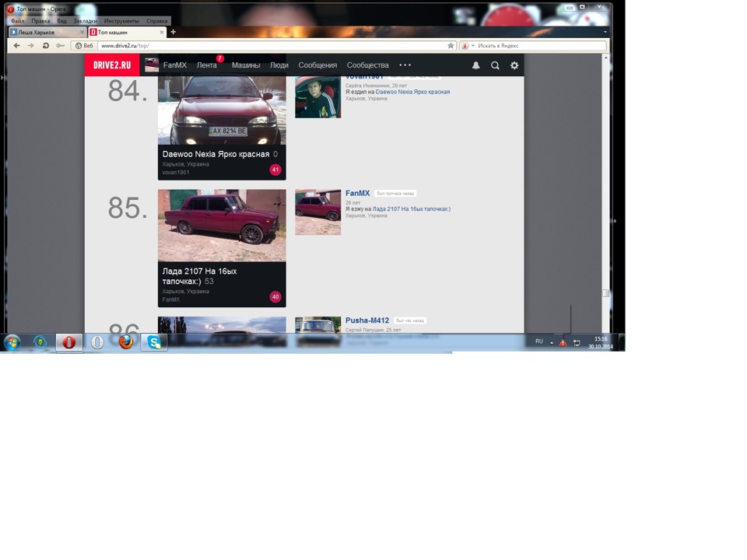Open the Daewoo Nexia car photo
Screen dimensions: 747x560
(222, 110)
